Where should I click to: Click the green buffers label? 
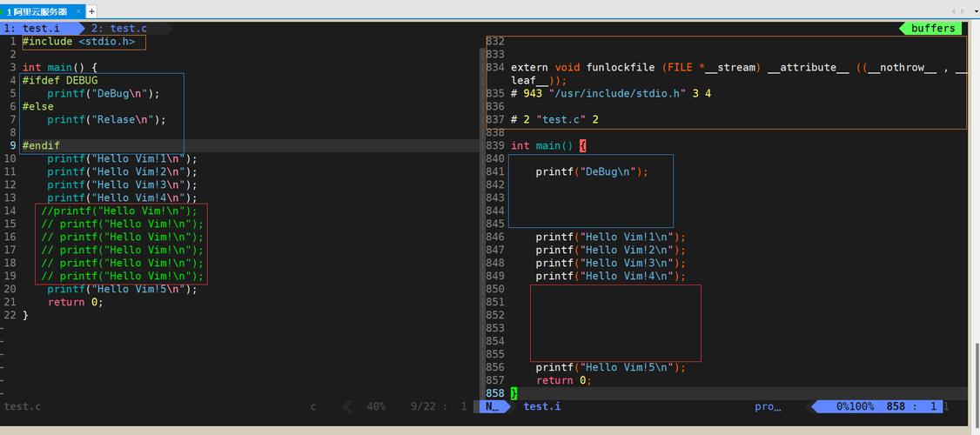932,28
